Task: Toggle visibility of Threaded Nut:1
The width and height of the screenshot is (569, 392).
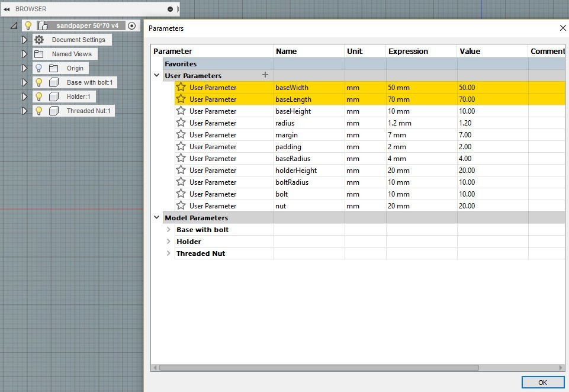Action: (39, 111)
